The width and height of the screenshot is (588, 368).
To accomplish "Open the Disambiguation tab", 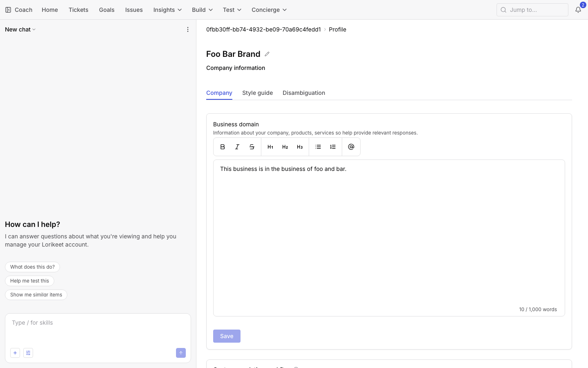I will pos(304,93).
